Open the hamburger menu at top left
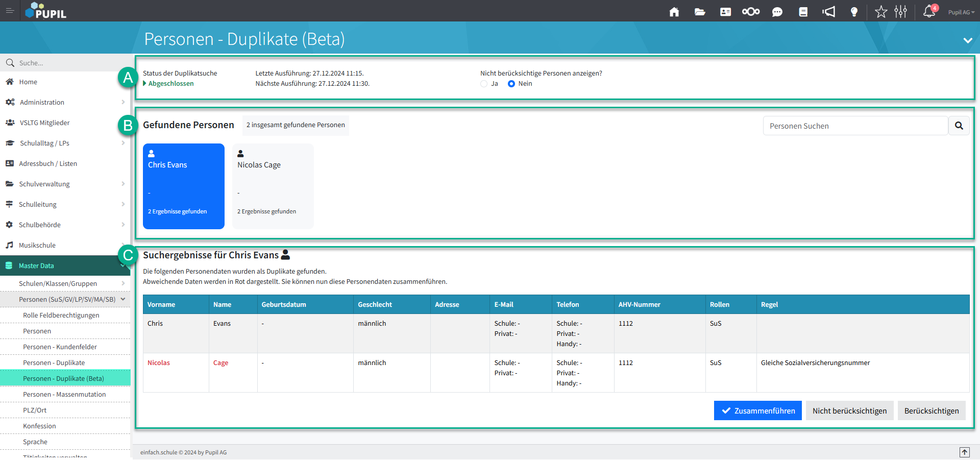 [x=10, y=11]
